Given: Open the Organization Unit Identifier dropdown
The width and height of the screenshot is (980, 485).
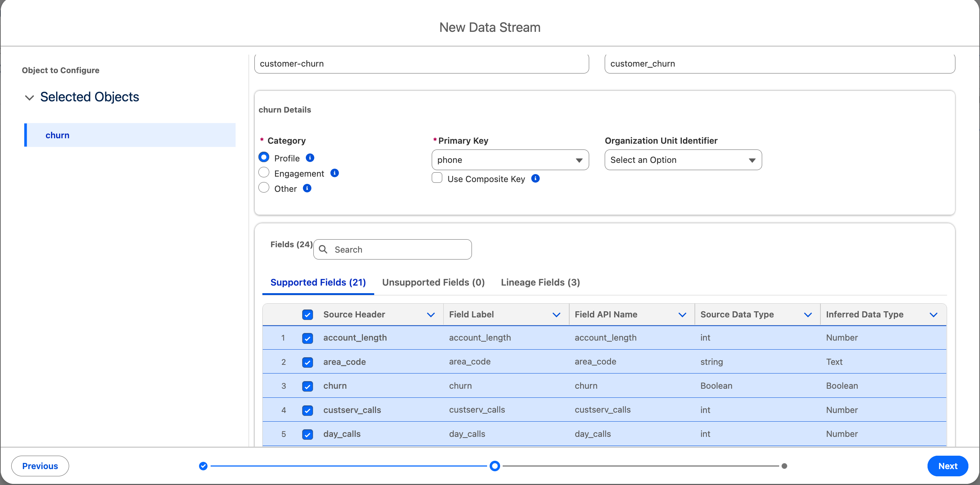Looking at the screenshot, I should 683,160.
